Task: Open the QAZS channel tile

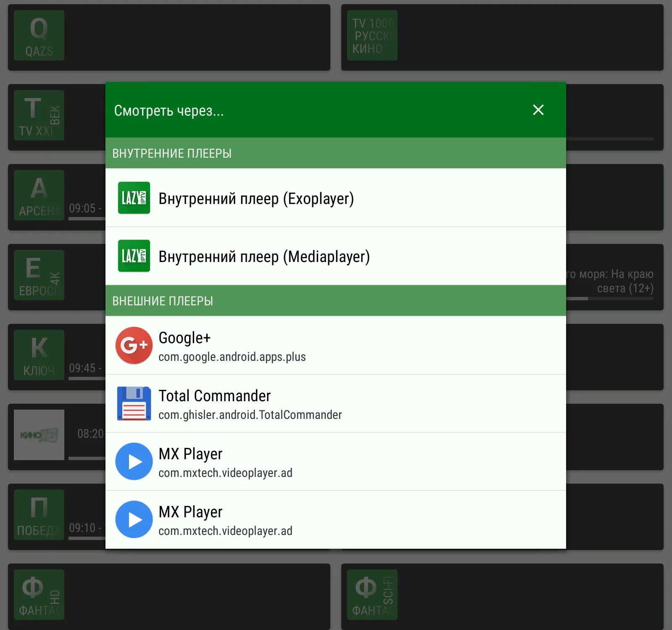Action: click(169, 37)
